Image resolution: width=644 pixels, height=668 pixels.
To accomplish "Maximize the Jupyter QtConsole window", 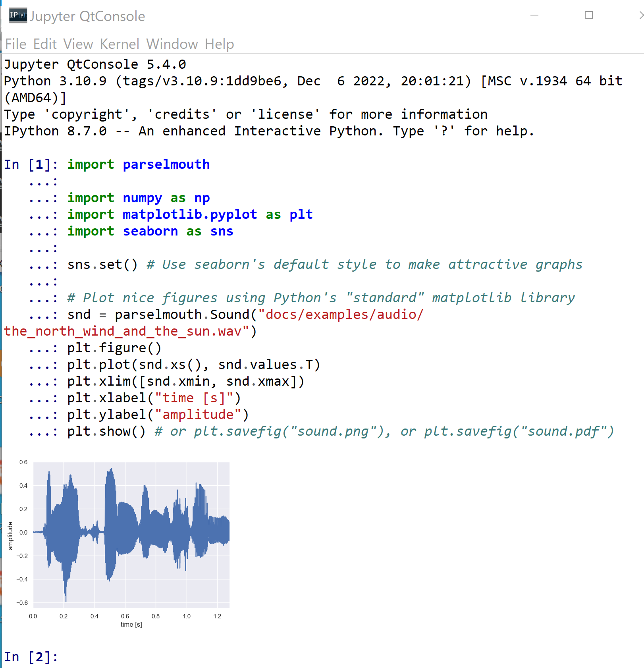I will tap(589, 15).
